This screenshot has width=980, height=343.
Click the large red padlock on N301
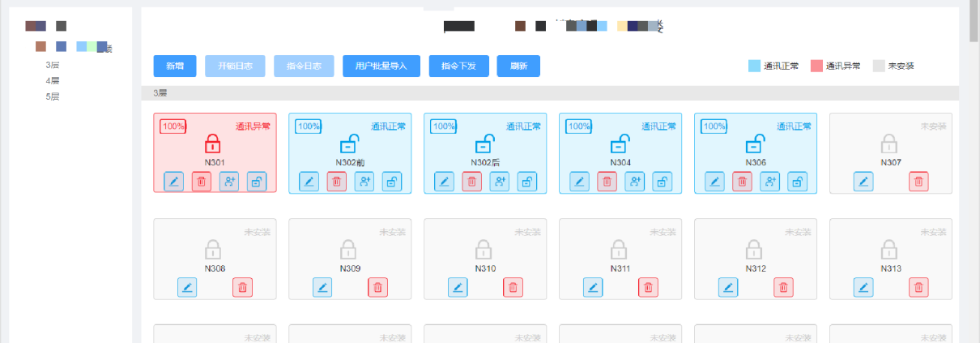(x=212, y=144)
